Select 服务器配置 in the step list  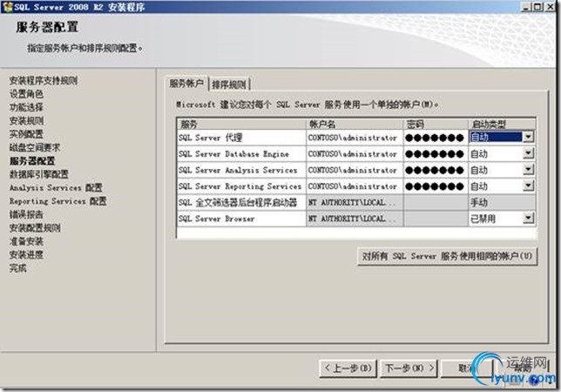32,161
